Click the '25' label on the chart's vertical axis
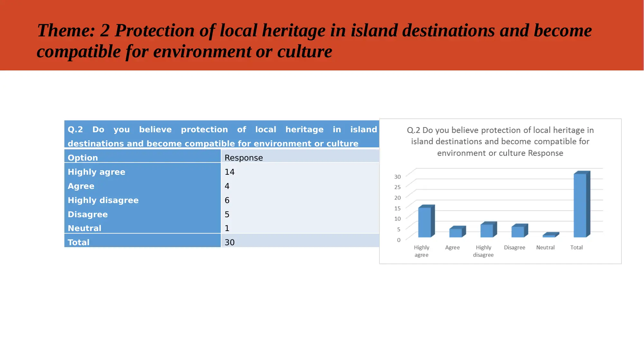The width and height of the screenshot is (644, 362). pyautogui.click(x=397, y=187)
